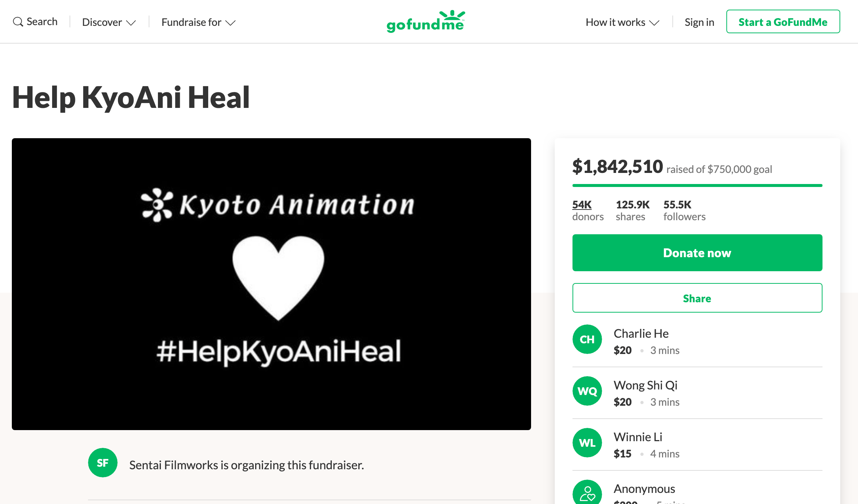This screenshot has height=504, width=858.
Task: Click the Help KyoAni Heal title
Action: point(131,98)
